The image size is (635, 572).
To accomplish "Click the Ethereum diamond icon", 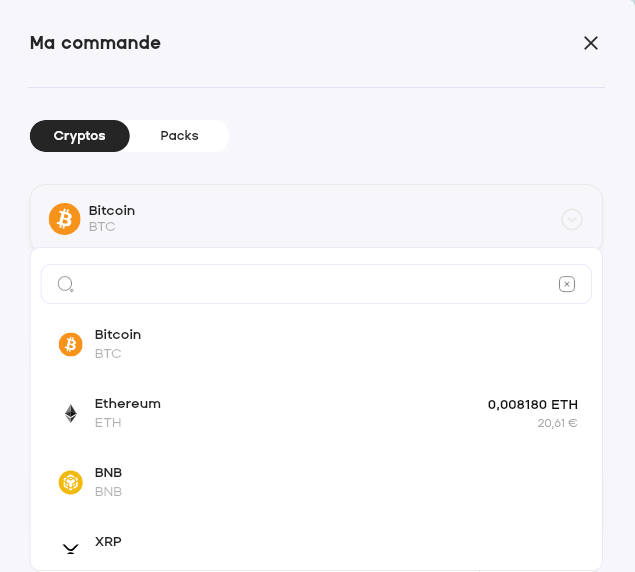I will (x=70, y=413).
